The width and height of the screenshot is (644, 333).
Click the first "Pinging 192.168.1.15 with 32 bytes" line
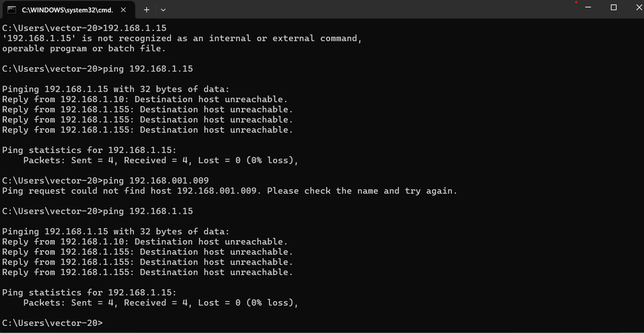[x=116, y=89]
